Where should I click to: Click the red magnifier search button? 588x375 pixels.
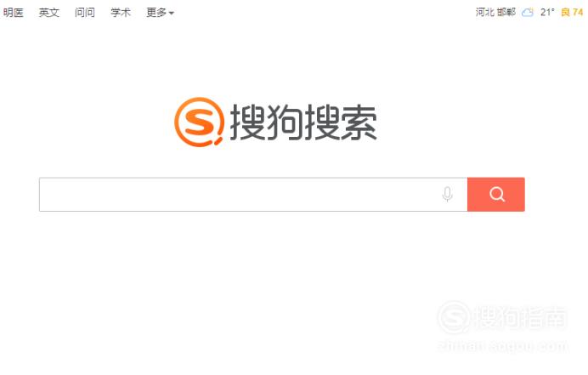tap(495, 195)
